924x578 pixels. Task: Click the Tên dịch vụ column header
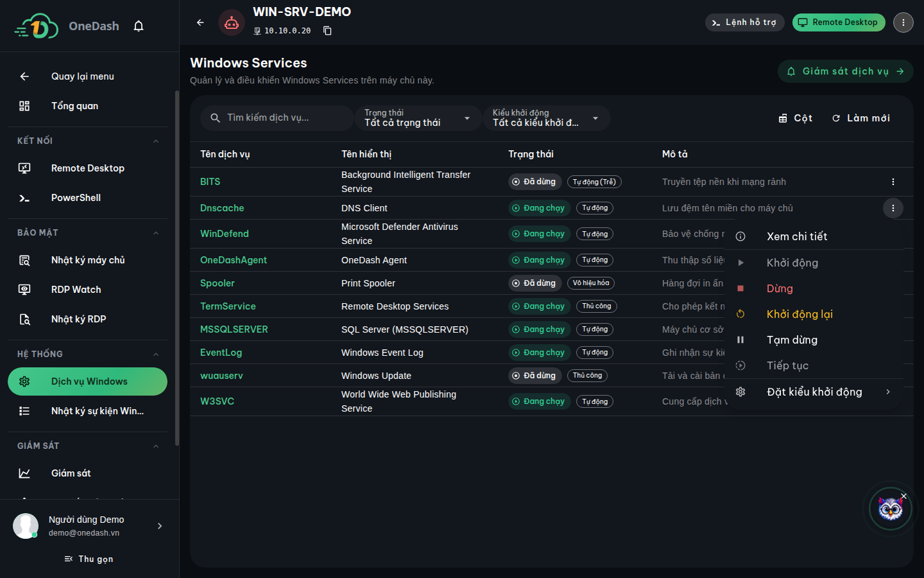click(225, 154)
